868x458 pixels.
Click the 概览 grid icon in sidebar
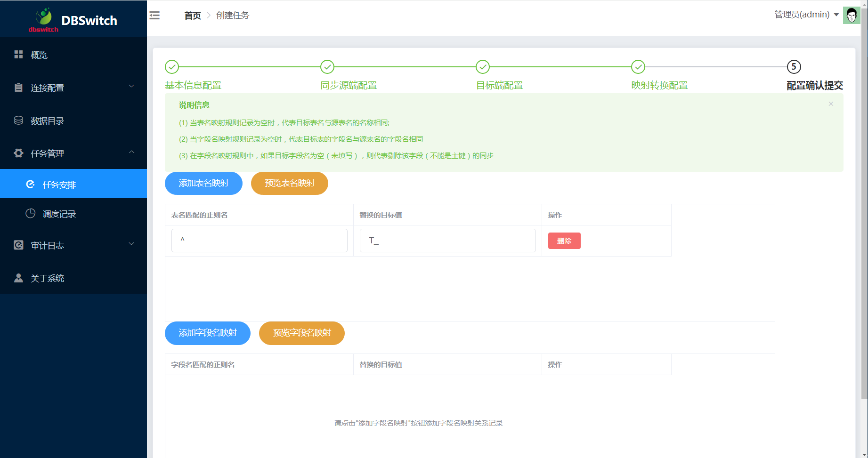click(x=18, y=55)
